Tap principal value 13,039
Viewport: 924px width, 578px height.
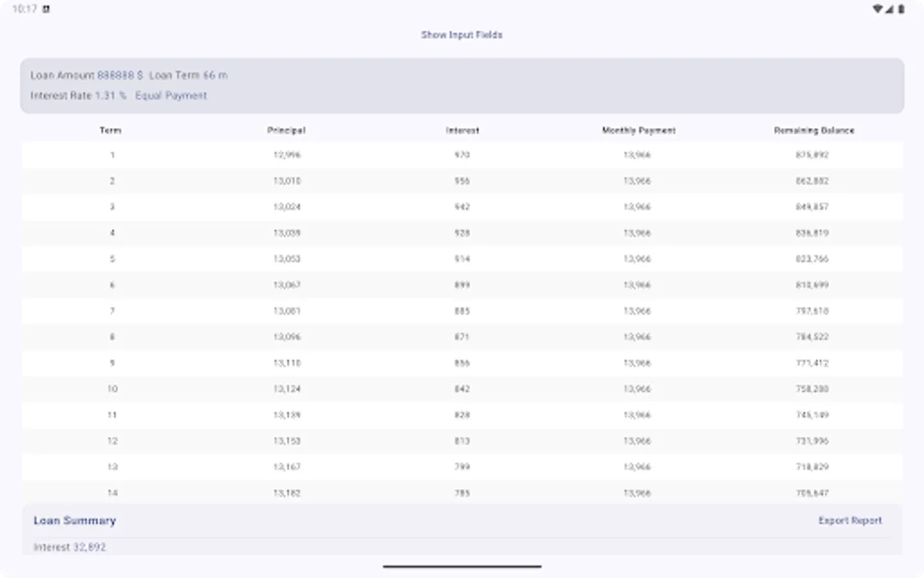(287, 233)
